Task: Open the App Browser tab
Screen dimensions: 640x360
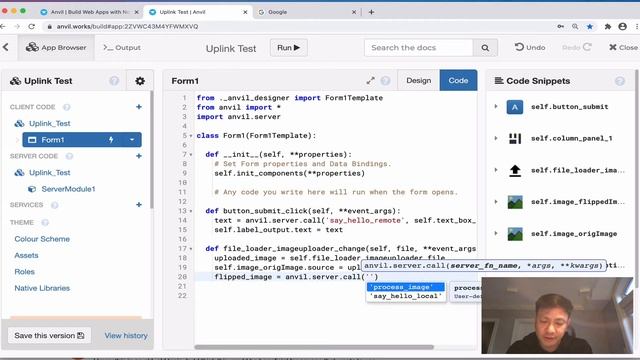Action: 56,47
